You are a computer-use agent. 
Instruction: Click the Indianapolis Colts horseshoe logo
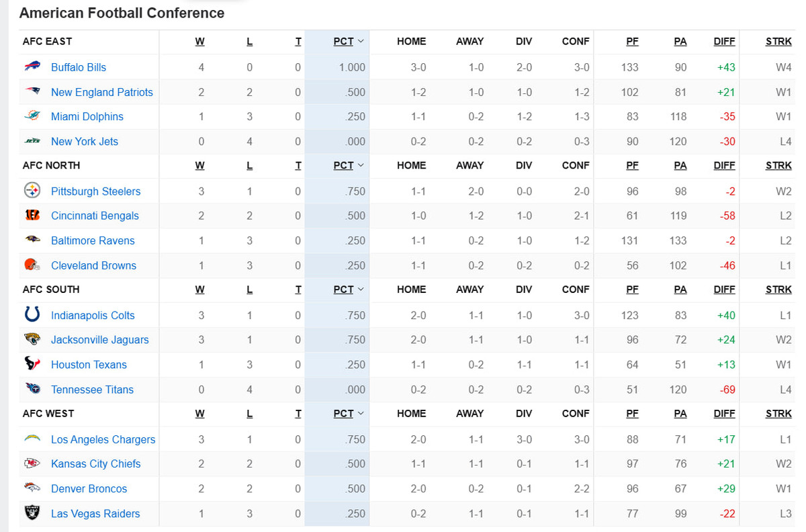point(32,314)
